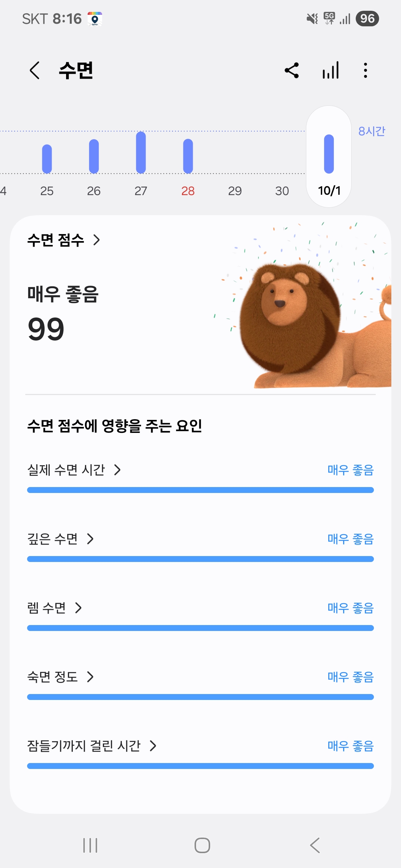The image size is (401, 868).
Task: Tap the back arrow next to 수면
Action: coord(35,70)
